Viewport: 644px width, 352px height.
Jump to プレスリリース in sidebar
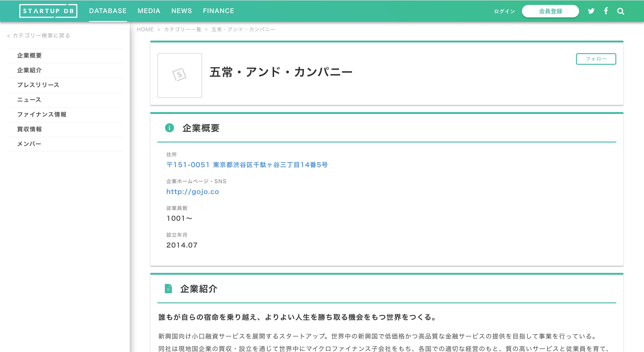[x=38, y=85]
